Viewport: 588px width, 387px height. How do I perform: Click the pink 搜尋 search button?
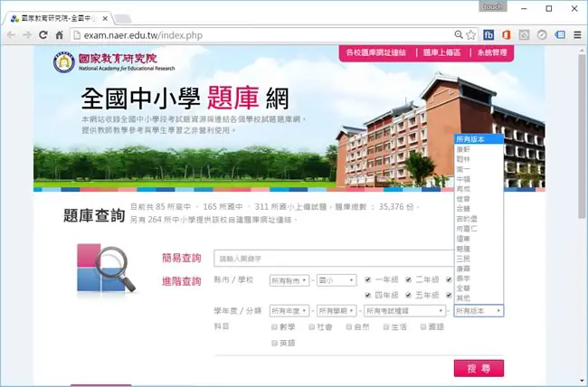[x=479, y=368]
